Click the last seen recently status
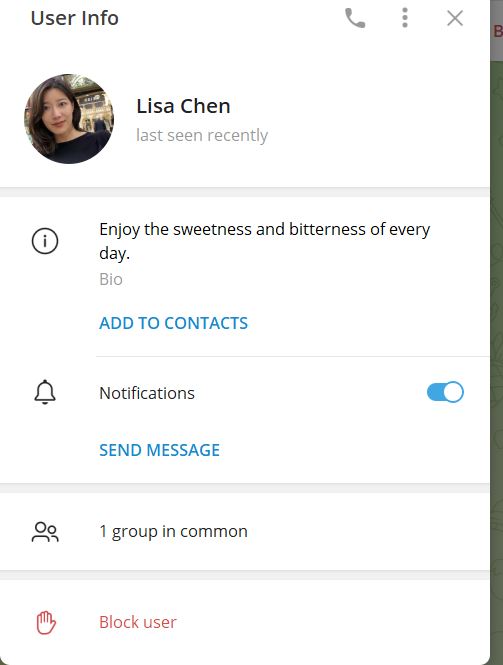Screen dimensions: 503x665 [x=202, y=135]
